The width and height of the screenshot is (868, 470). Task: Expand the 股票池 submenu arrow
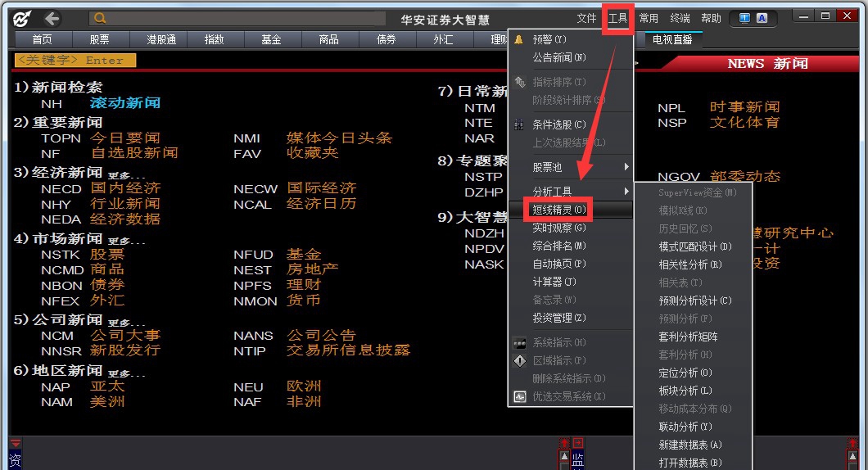point(626,167)
